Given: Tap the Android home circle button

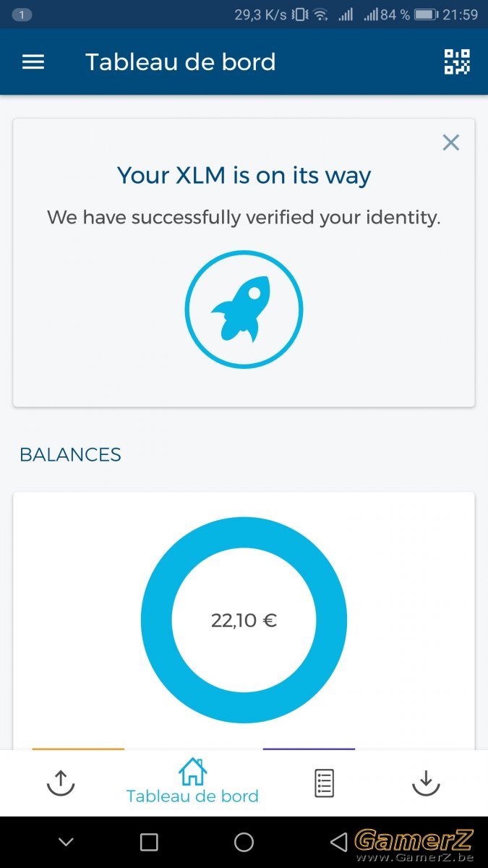Looking at the screenshot, I should (x=244, y=842).
